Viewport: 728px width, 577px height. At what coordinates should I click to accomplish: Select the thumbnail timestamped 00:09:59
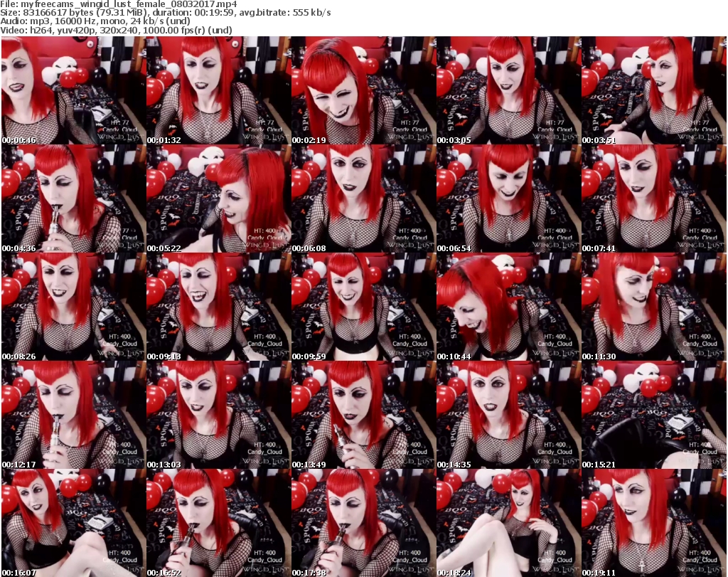[363, 307]
